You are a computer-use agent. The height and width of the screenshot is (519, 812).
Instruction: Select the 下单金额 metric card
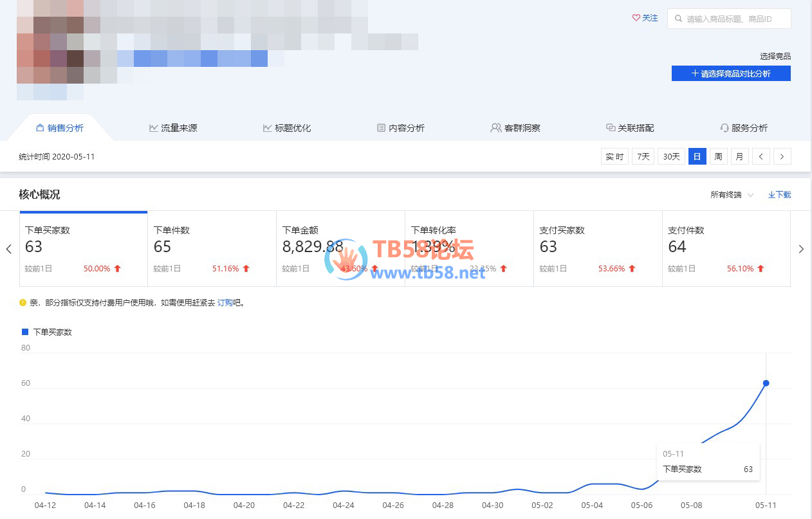pyautogui.click(x=341, y=249)
